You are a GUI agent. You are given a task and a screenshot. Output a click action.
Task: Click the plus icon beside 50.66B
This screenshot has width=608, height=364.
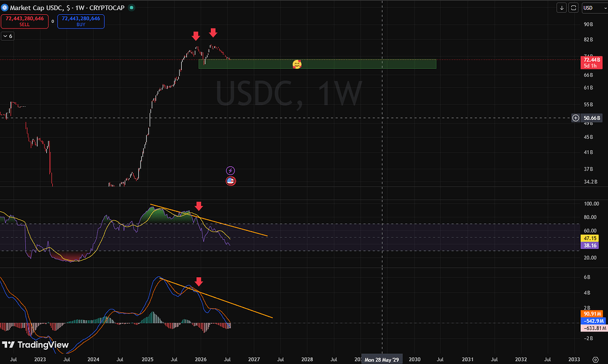click(x=576, y=118)
